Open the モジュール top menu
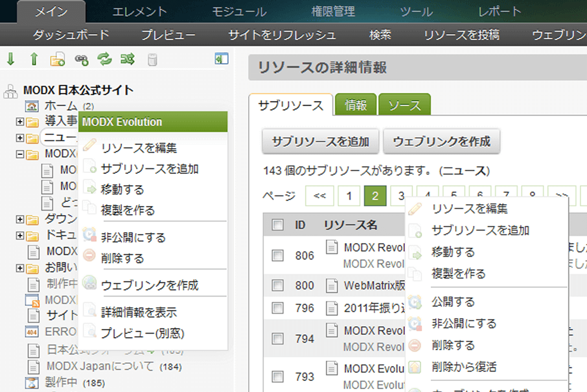 point(239,12)
